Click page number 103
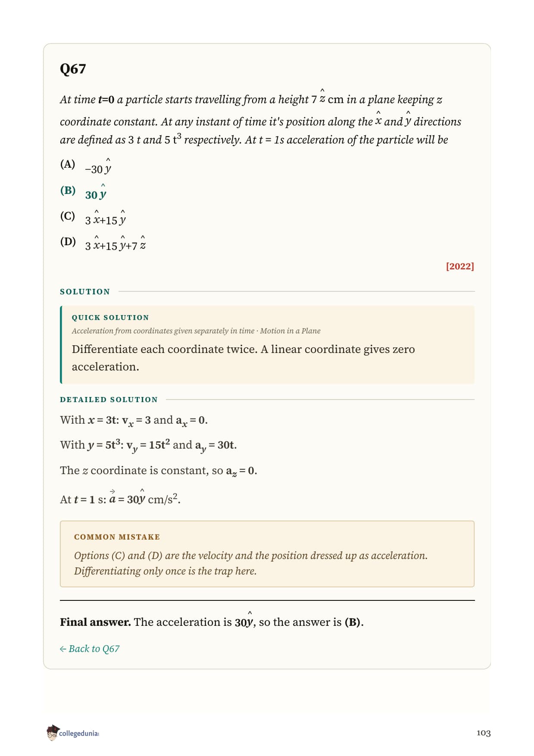Screen dimensions: 534x756 pyautogui.click(x=484, y=733)
